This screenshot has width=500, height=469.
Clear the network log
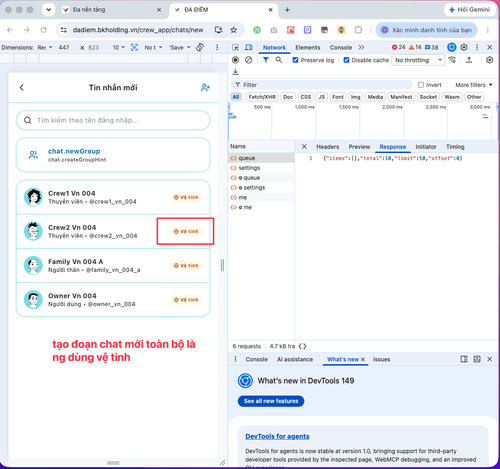point(249,60)
